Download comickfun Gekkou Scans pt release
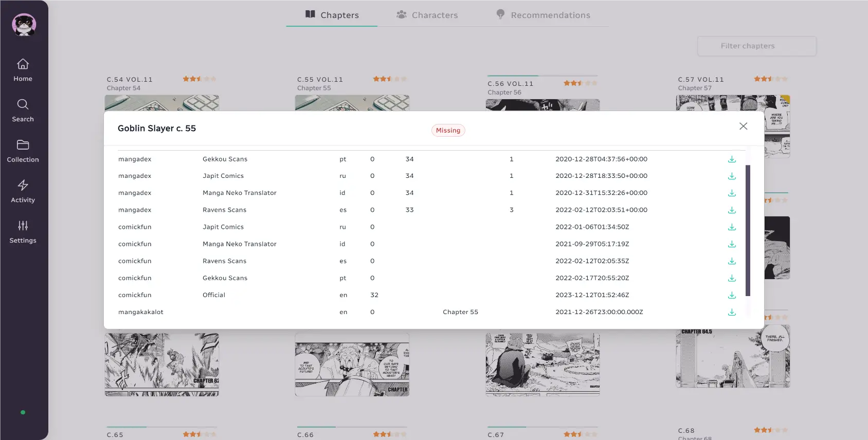 732,278
